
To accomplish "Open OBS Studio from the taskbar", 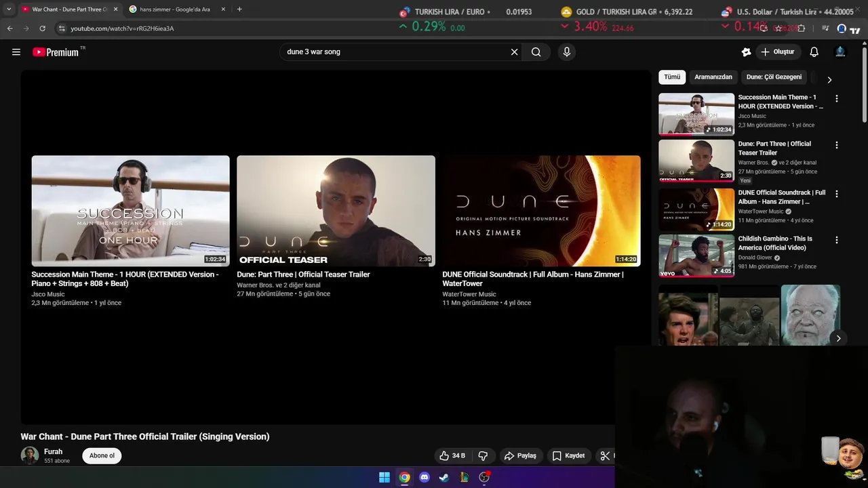I will point(484,477).
